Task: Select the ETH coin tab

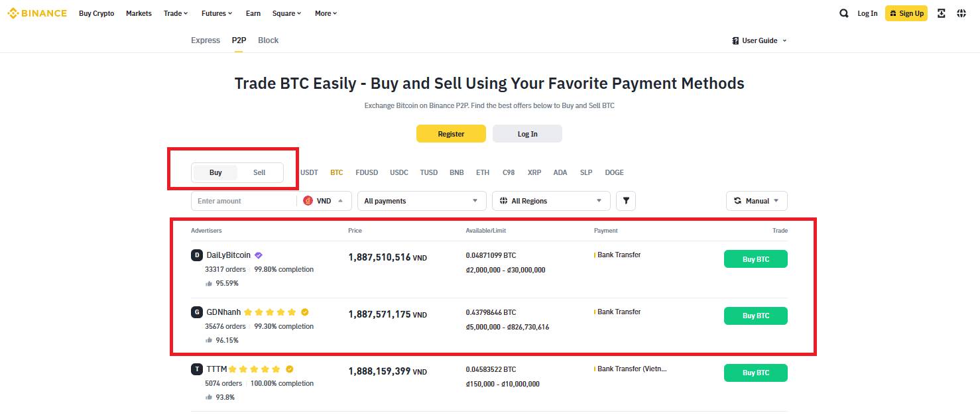Action: pos(483,172)
